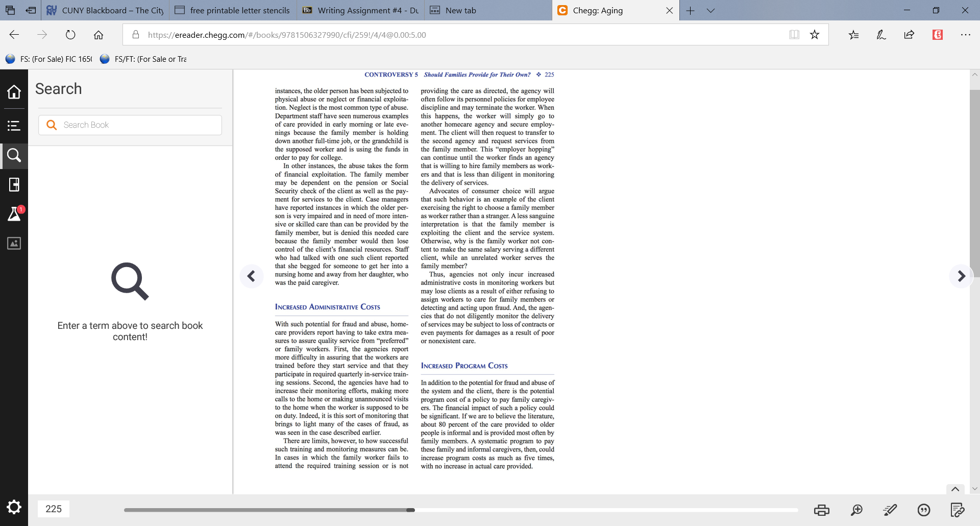Add page to favorites with star icon
This screenshot has width=980, height=526.
815,35
